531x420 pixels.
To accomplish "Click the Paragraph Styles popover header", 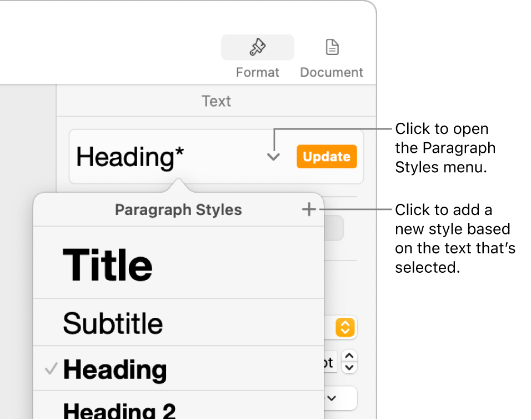I will click(178, 210).
